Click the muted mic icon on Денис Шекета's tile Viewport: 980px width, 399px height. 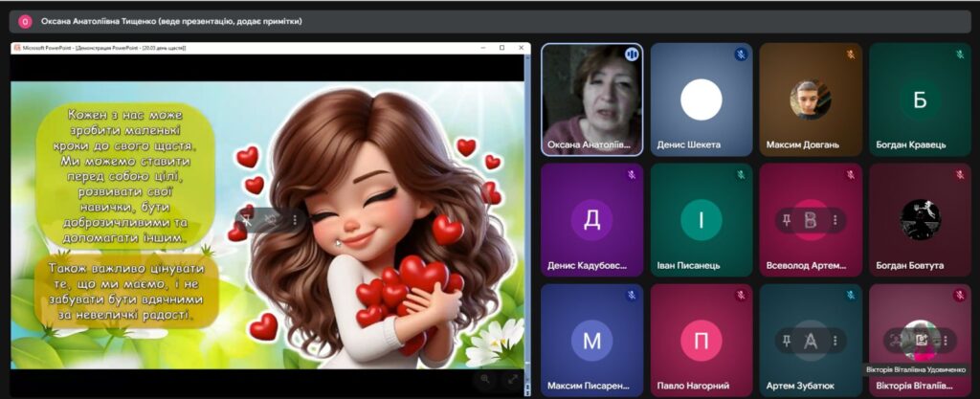point(740,55)
